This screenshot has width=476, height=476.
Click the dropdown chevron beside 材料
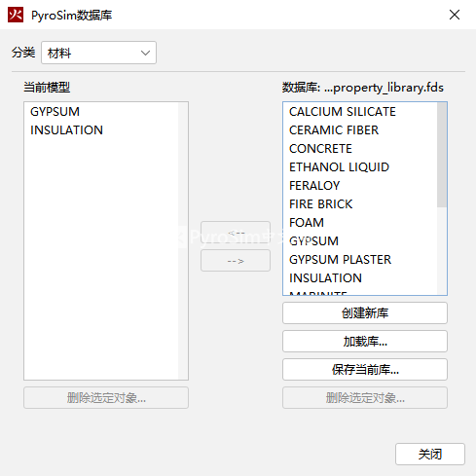click(145, 53)
